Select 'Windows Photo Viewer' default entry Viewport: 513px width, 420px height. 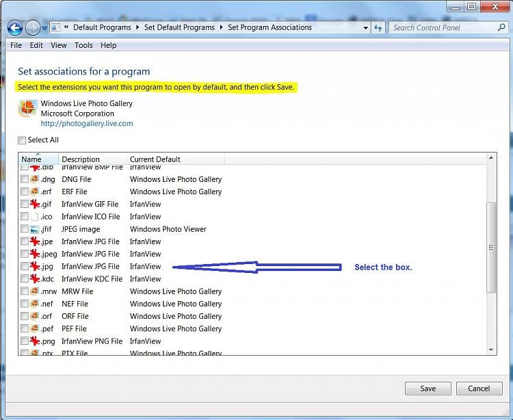coord(168,229)
